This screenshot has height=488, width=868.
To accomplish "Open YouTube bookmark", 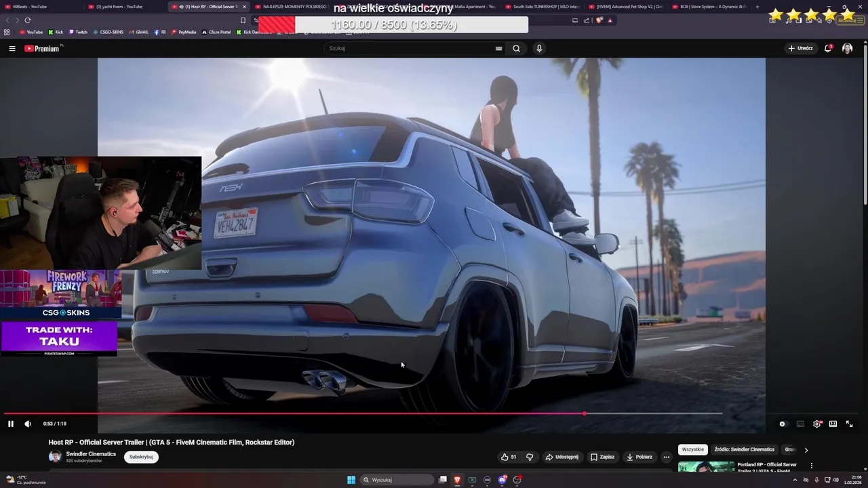I will (x=31, y=32).
